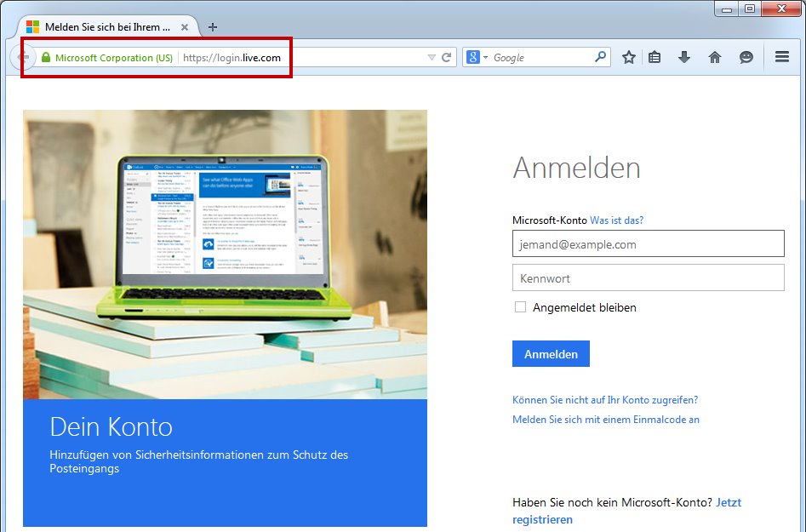Screen dimensions: 806x532
Task: Expand the URL history dropdown arrow
Action: click(x=432, y=58)
